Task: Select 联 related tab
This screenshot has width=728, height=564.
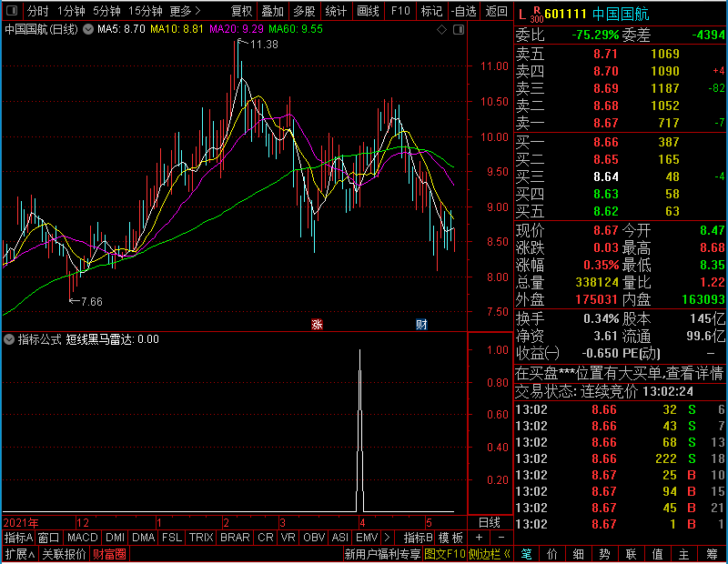Action: [631, 554]
